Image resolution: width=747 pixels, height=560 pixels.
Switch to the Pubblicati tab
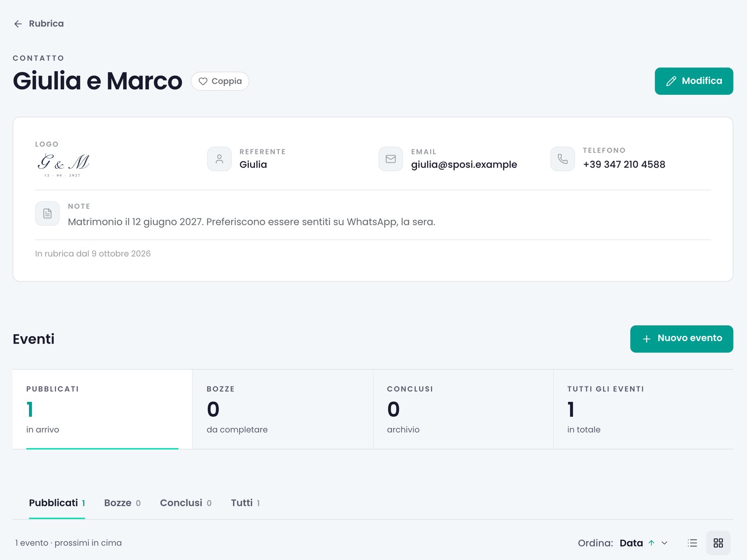(x=57, y=503)
